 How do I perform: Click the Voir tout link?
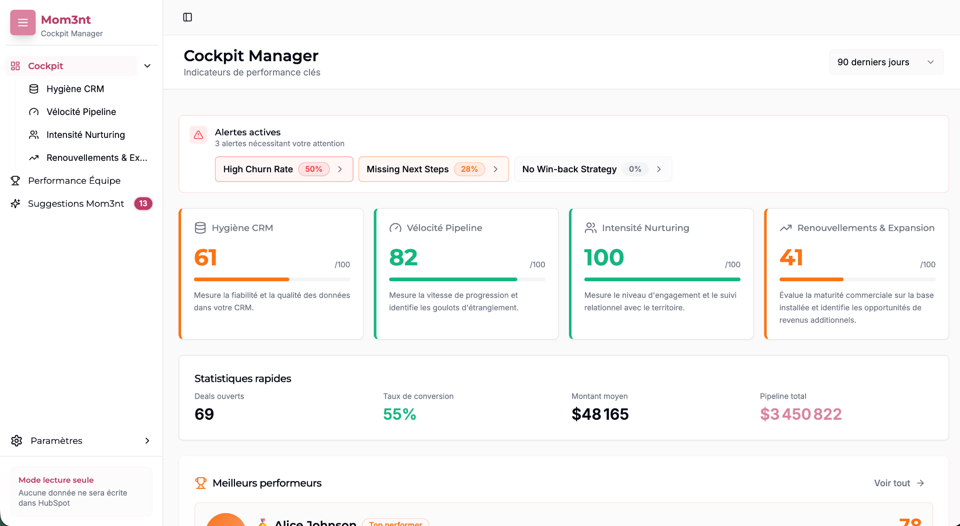(898, 483)
